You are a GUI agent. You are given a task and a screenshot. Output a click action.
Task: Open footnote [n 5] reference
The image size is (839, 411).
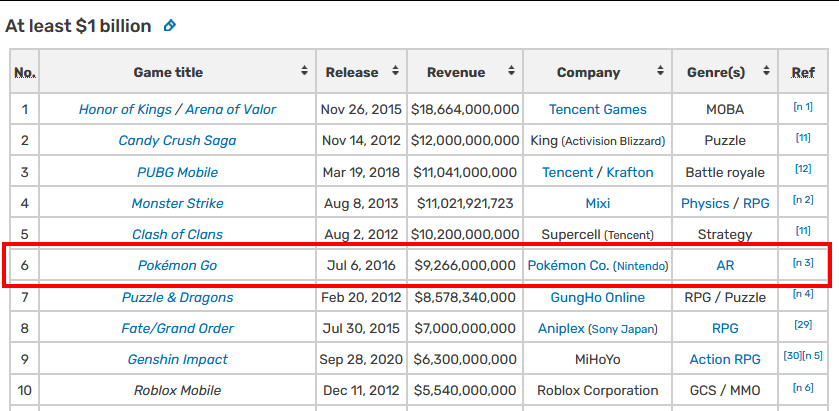(x=812, y=356)
